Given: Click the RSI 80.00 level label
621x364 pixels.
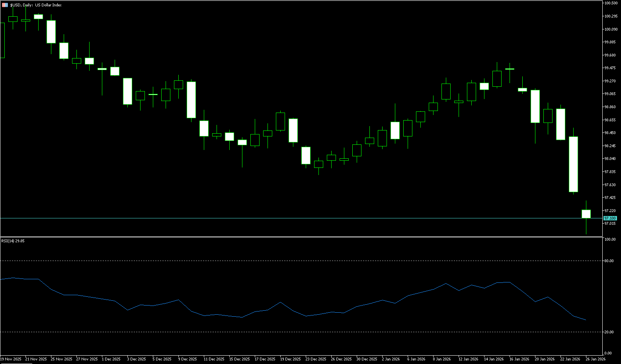Looking at the screenshot, I should coord(609,261).
